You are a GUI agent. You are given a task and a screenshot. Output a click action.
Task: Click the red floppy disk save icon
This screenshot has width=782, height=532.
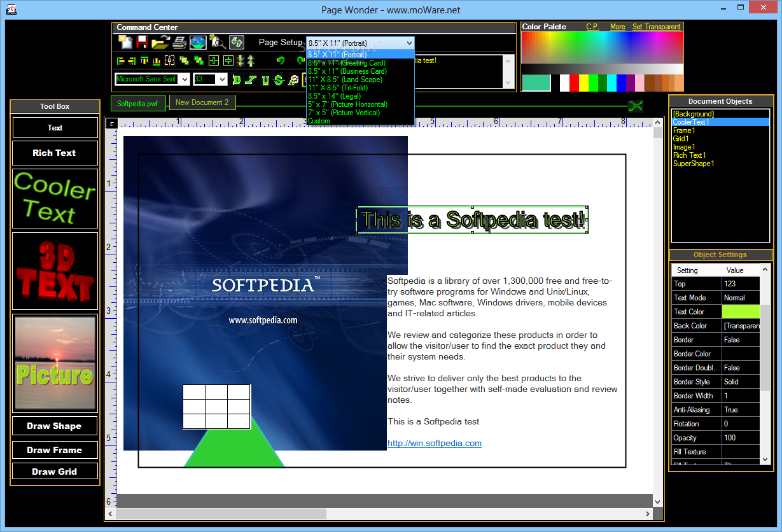pos(142,43)
